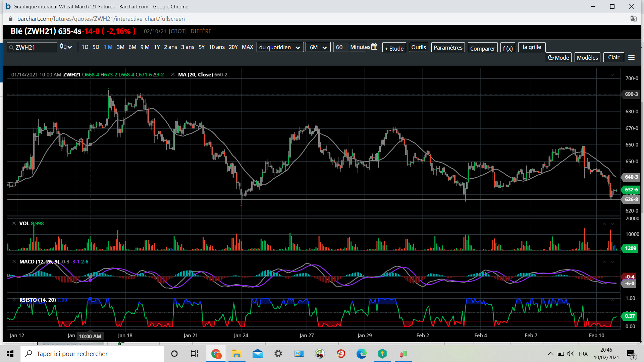Toggle dark Mode button
644x362 pixels.
pos(558,58)
